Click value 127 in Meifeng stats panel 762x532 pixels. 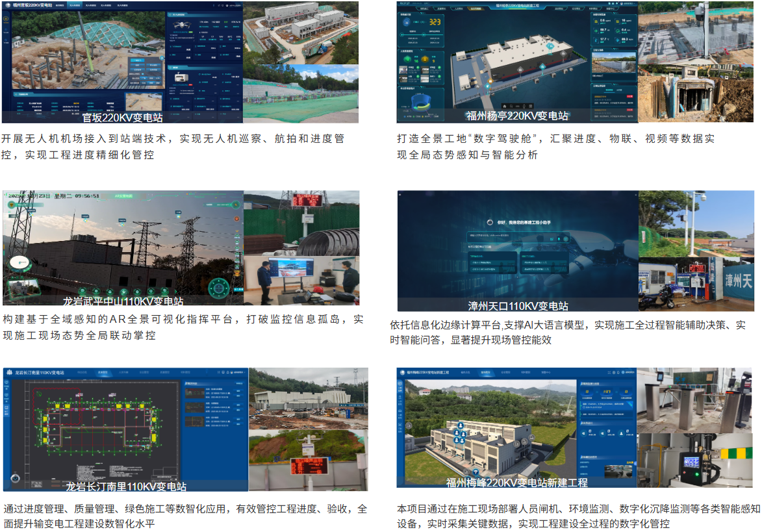[607, 392]
